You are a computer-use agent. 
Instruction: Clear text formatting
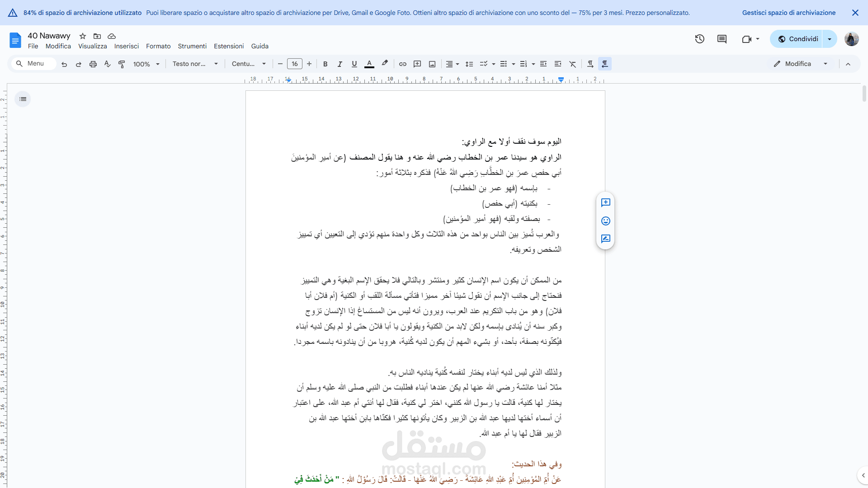[x=573, y=64]
